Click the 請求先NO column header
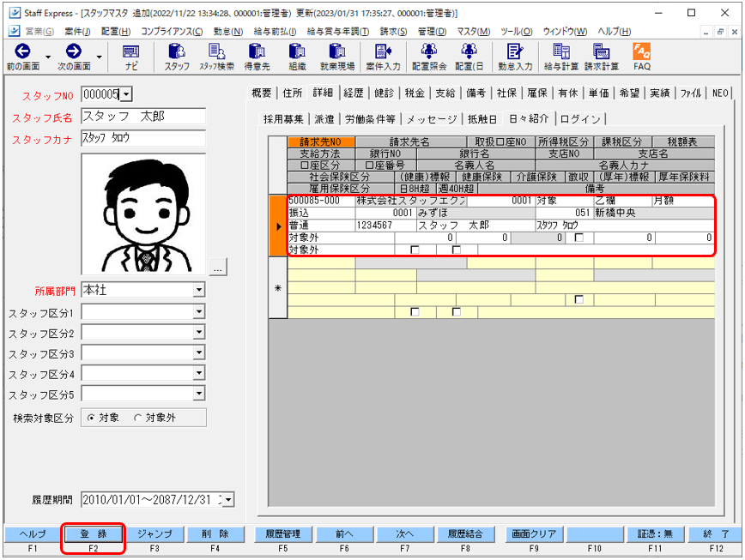The width and height of the screenshot is (745, 560). (321, 142)
